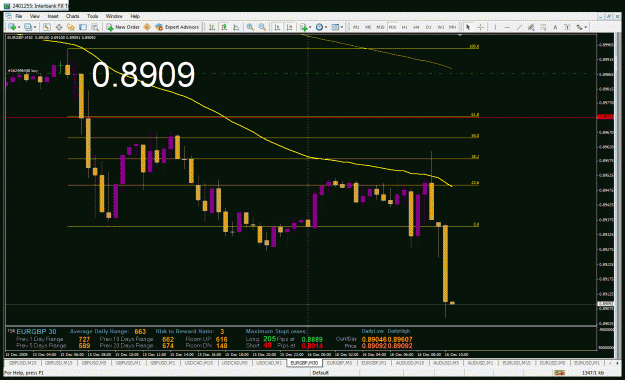The image size is (625, 380).
Task: Expand the Profiles dropdown arrow
Action: coord(35,27)
